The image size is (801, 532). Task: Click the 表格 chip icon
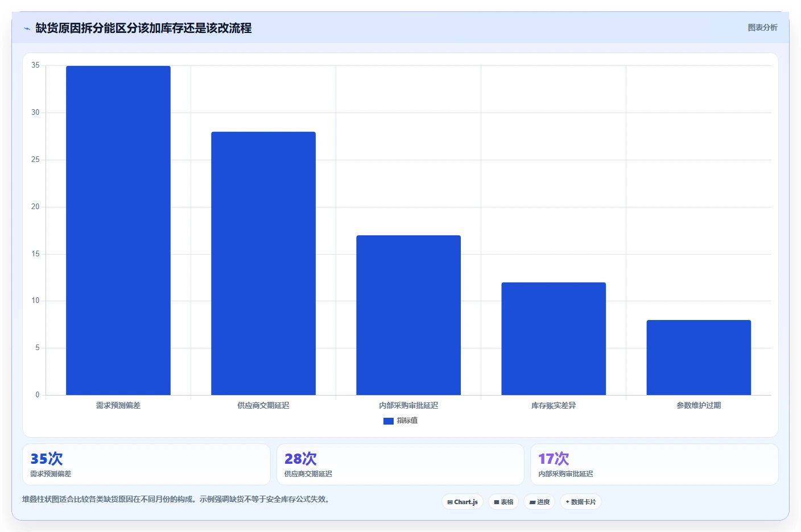pyautogui.click(x=497, y=502)
